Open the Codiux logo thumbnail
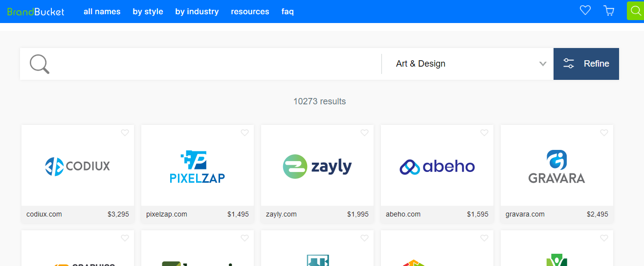This screenshot has width=644, height=266. pos(78,167)
